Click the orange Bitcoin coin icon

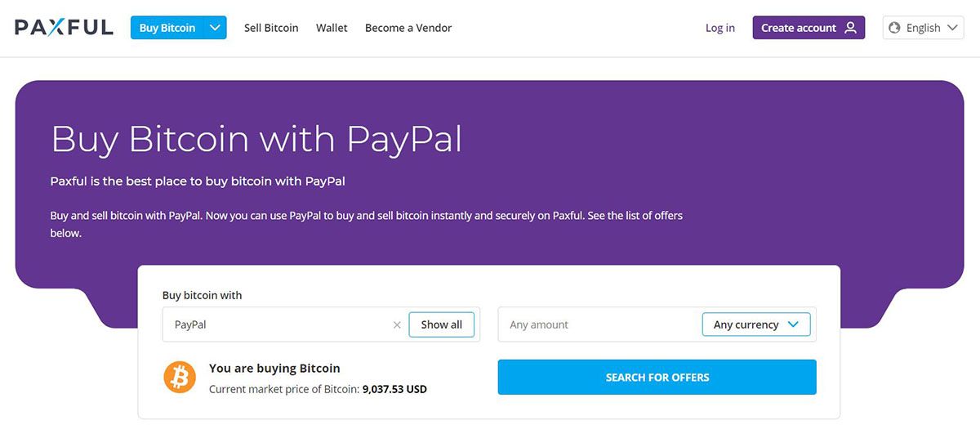pos(180,378)
